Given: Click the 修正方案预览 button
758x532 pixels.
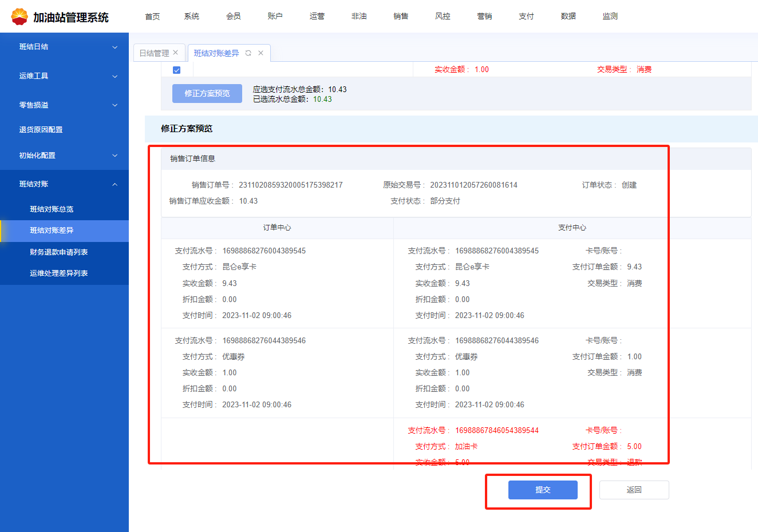Looking at the screenshot, I should coord(207,93).
